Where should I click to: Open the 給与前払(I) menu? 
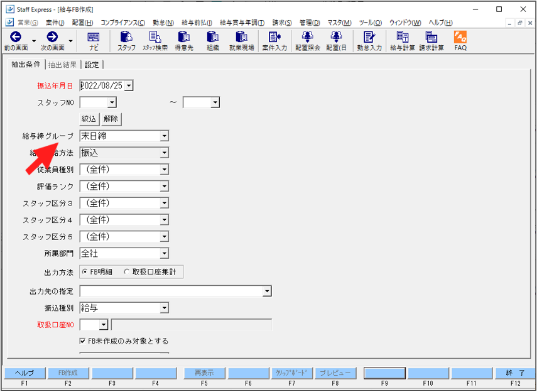197,23
